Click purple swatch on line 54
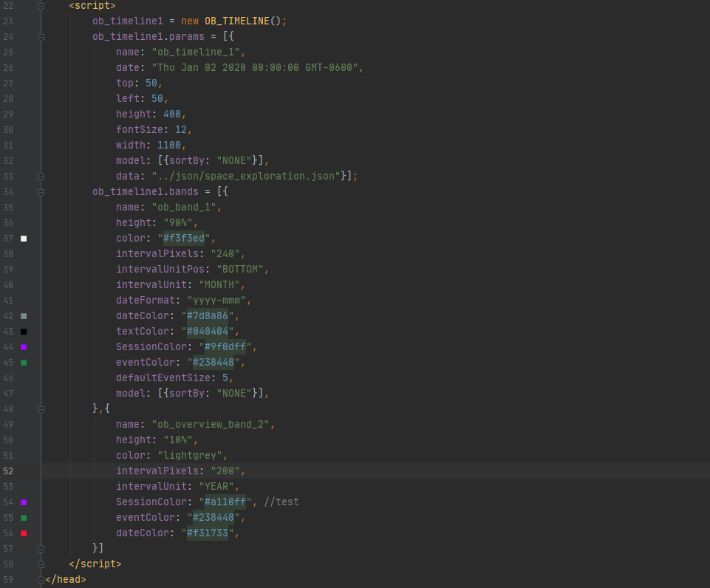The height and width of the screenshot is (588, 710). click(x=24, y=502)
